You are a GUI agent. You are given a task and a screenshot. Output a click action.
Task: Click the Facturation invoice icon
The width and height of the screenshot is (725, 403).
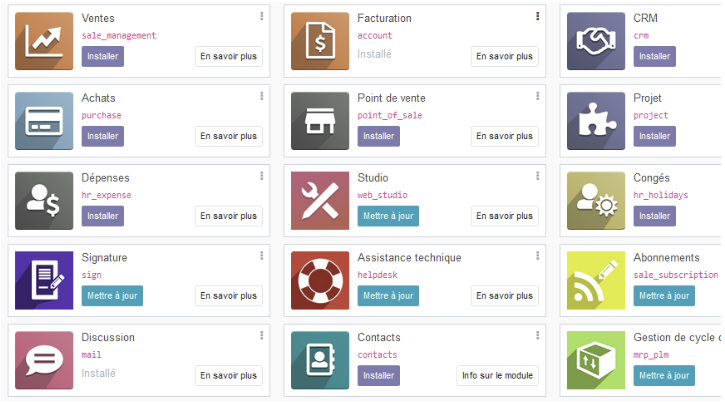pyautogui.click(x=320, y=41)
